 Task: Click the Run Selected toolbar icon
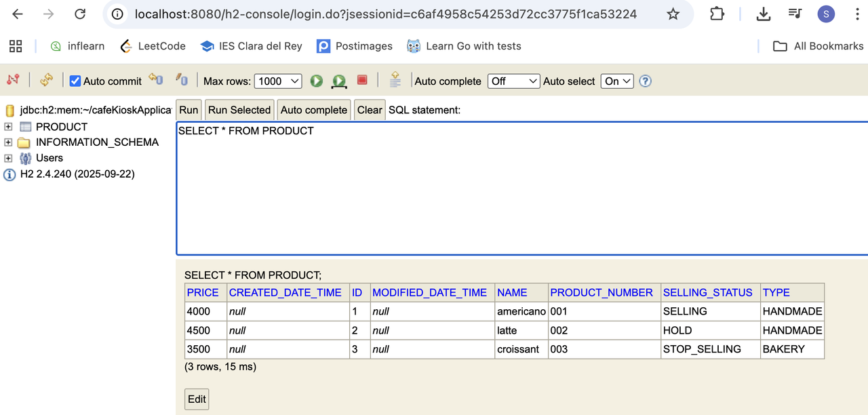[339, 81]
